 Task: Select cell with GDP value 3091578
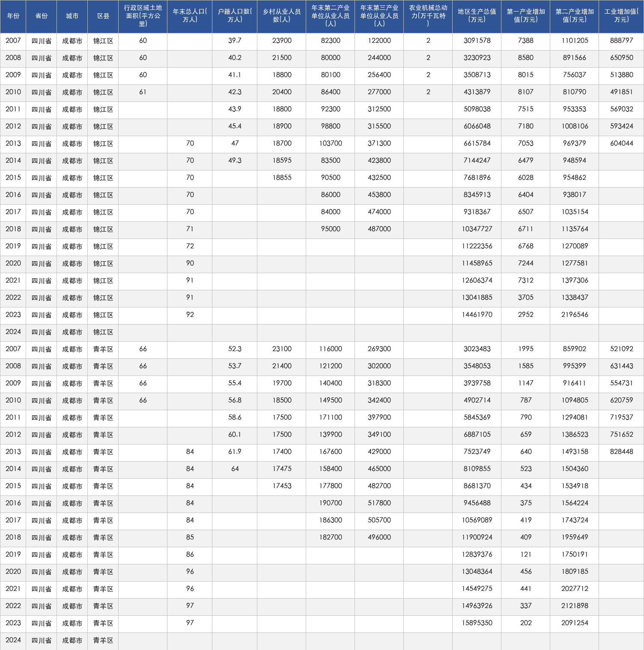(477, 41)
